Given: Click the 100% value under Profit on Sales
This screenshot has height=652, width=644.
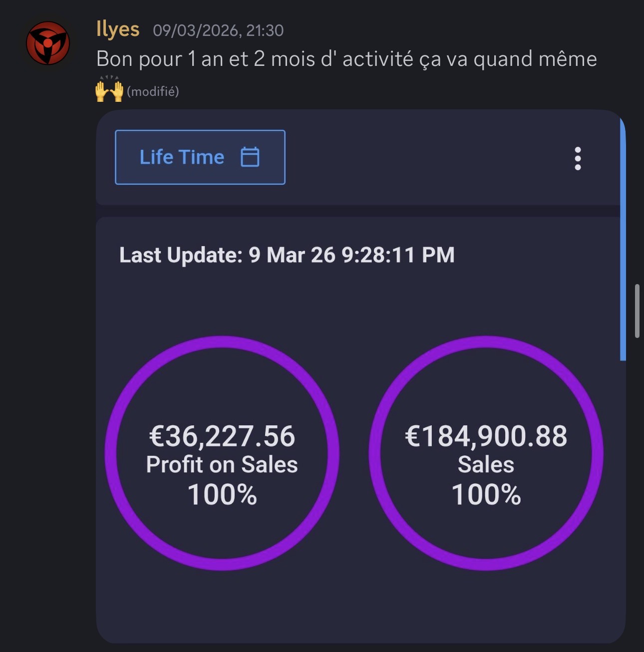Looking at the screenshot, I should [x=222, y=495].
